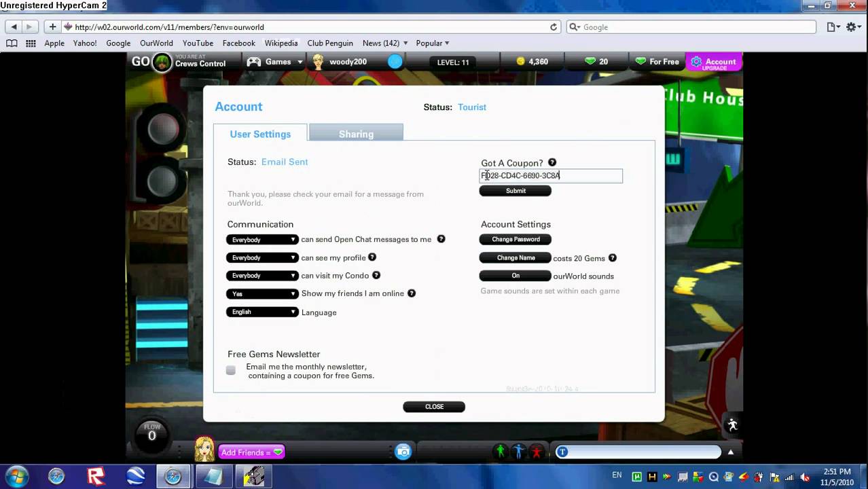Click the help icon for see my profile
The width and height of the screenshot is (868, 489).
(x=372, y=257)
